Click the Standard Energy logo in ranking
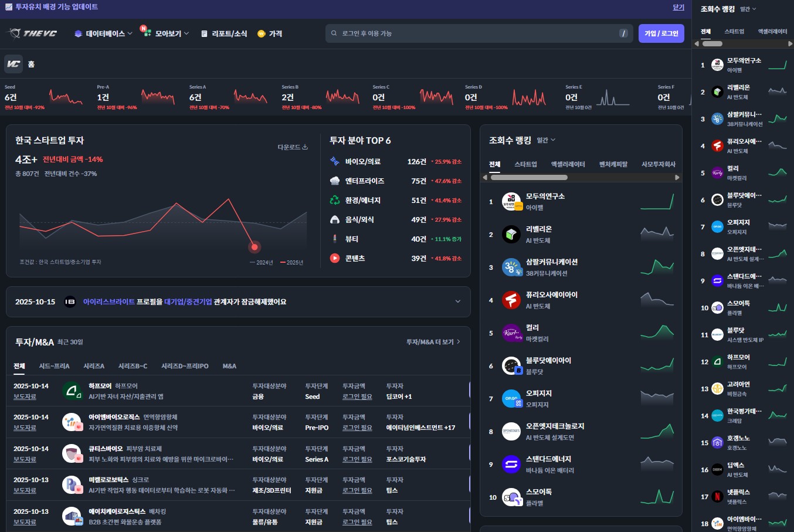Image resolution: width=794 pixels, height=532 pixels. (511, 465)
